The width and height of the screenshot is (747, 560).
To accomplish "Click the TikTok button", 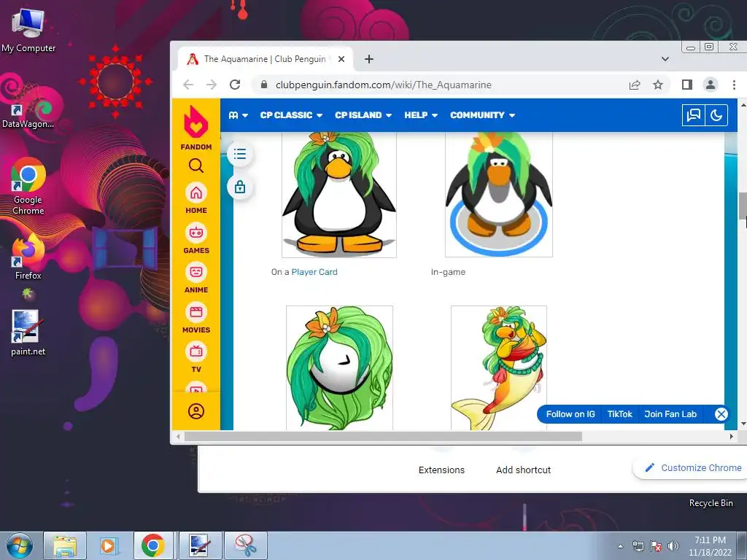I will click(x=619, y=414).
